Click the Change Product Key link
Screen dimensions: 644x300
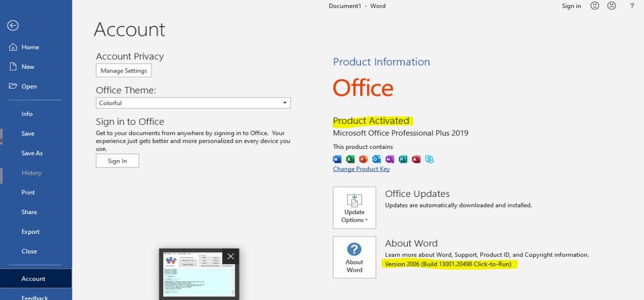[x=361, y=169]
